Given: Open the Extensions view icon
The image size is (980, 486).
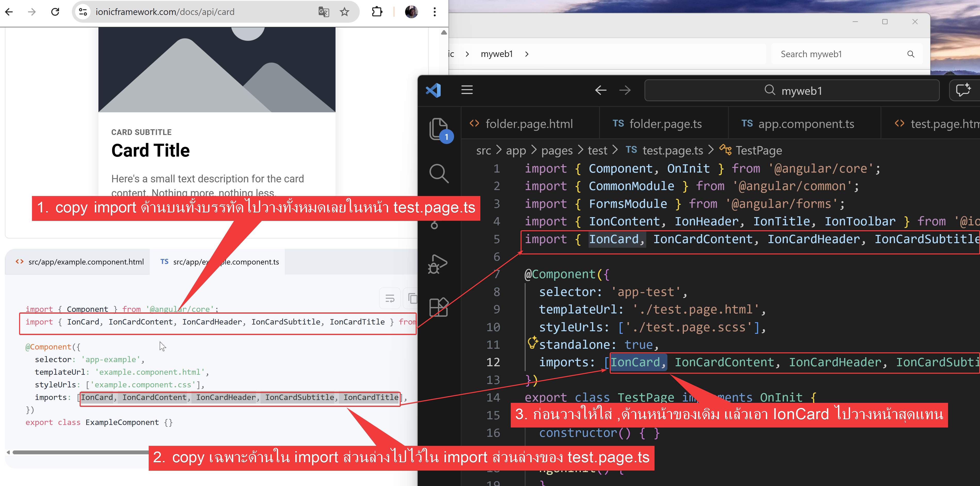Looking at the screenshot, I should tap(438, 307).
